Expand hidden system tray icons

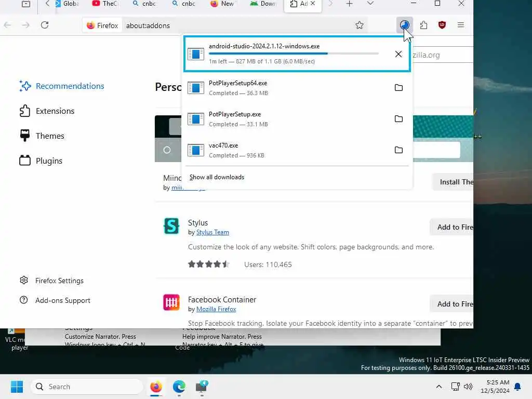[x=438, y=387]
